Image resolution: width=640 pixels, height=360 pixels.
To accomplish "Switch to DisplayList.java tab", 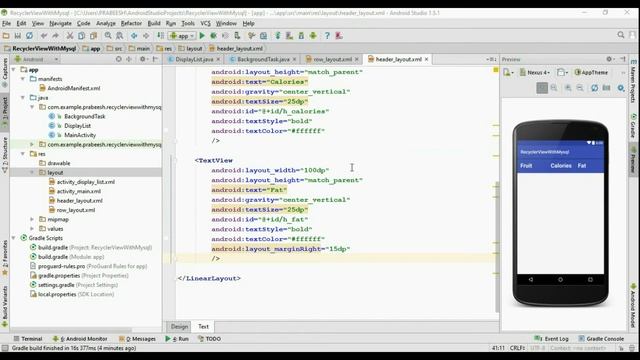I will point(193,59).
